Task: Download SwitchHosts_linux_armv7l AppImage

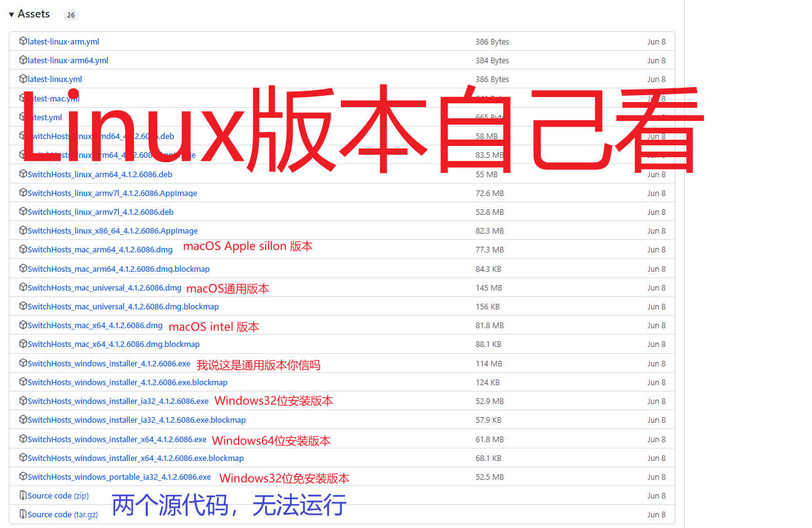Action: 112,194
